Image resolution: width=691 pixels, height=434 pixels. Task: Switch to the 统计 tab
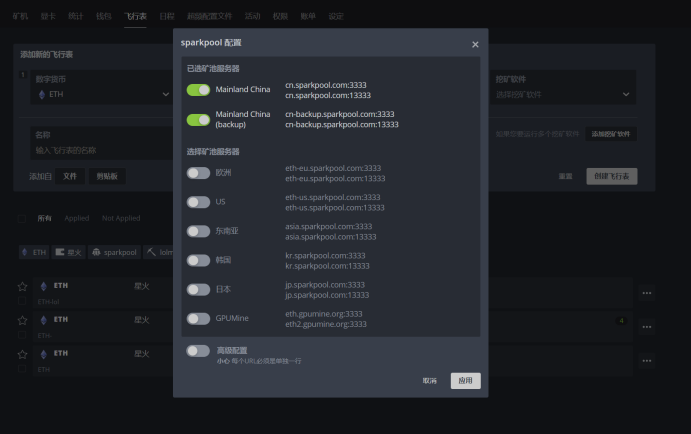[x=76, y=16]
